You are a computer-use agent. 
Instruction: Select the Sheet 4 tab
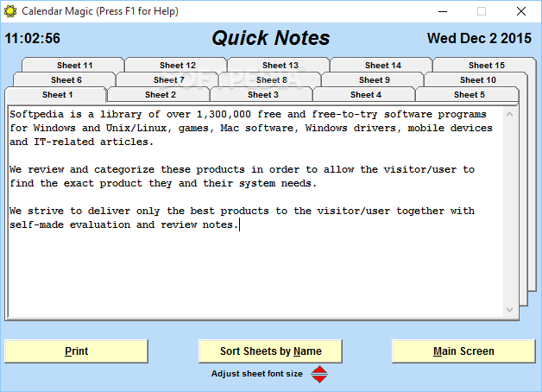366,95
